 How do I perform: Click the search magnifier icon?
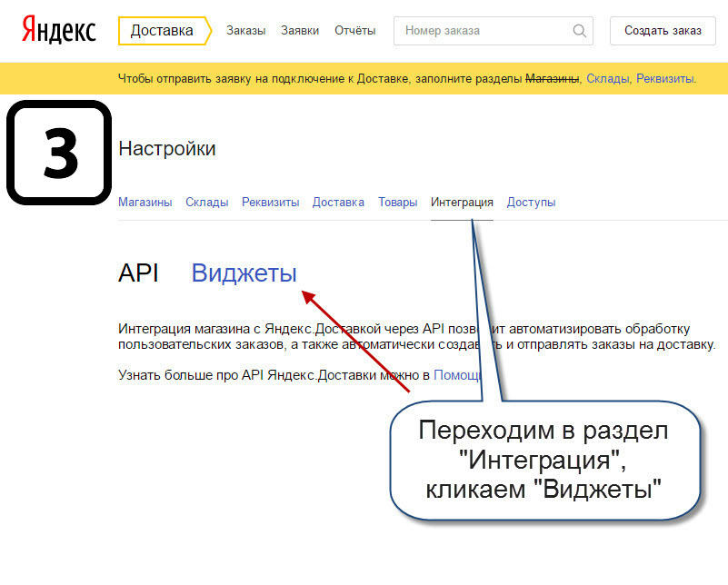coord(579,31)
